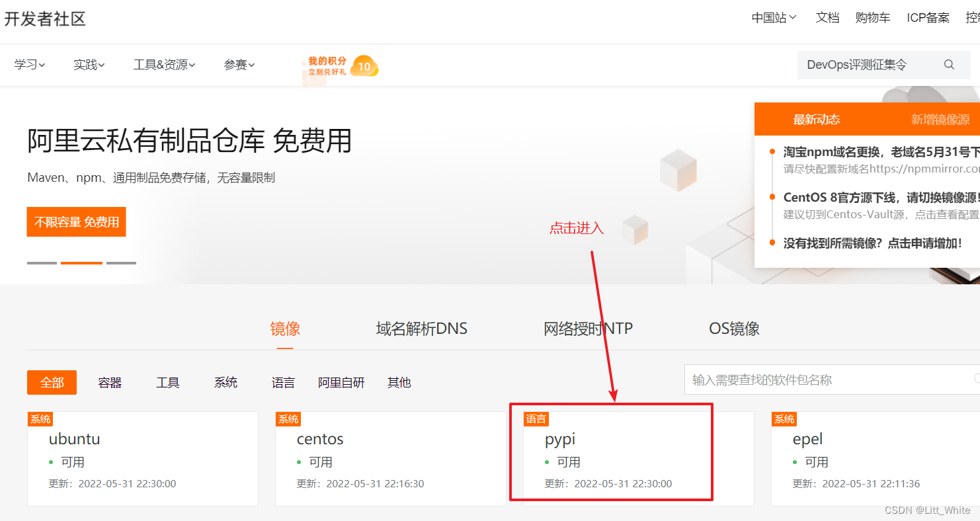Image resolution: width=980 pixels, height=521 pixels.
Task: Open the centos mirror card
Action: tap(391, 459)
